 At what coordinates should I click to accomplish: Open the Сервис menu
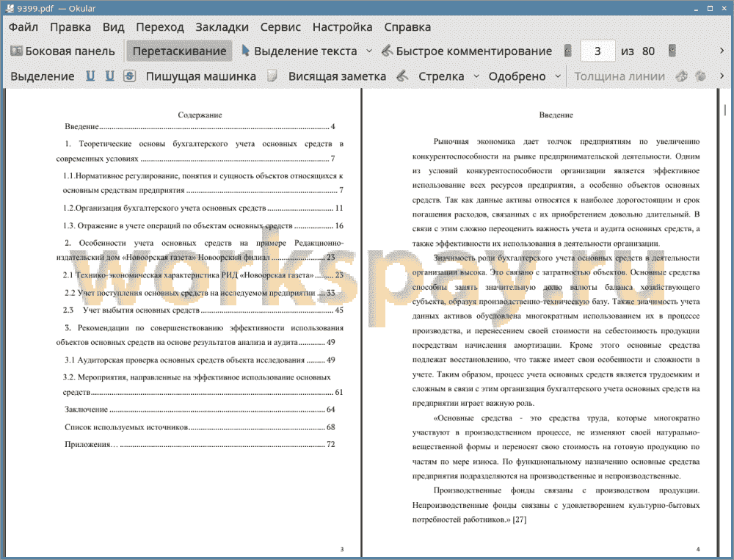[280, 26]
